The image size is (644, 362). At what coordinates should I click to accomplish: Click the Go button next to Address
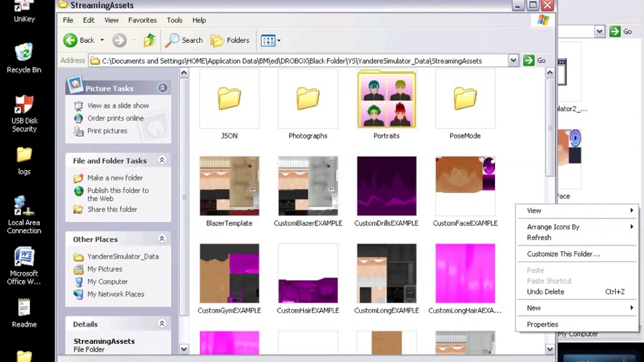[x=534, y=60]
